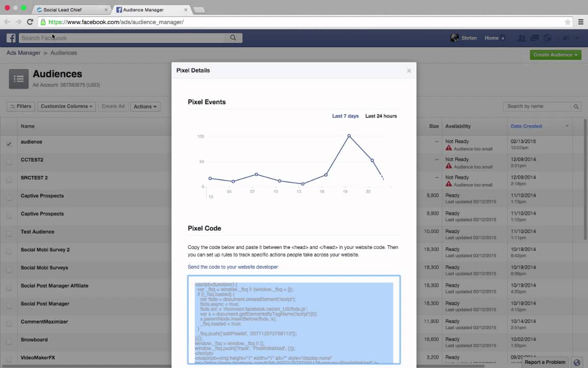Click the browser forward arrow
Viewport: 588px width, 368px height.
pos(18,22)
